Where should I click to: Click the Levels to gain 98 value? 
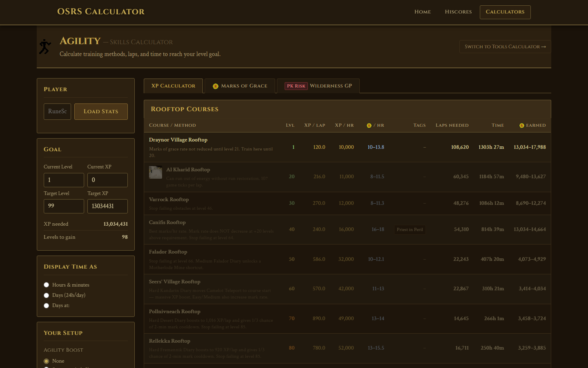pos(125,237)
